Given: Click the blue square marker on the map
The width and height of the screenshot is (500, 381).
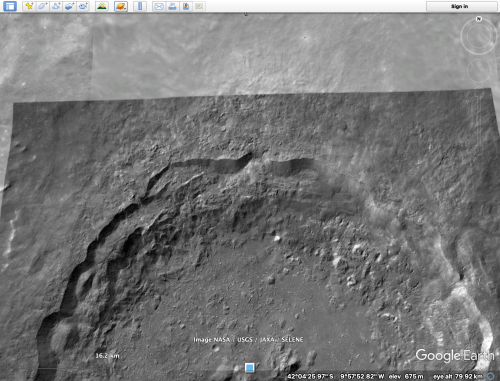Looking at the screenshot, I should 250,367.
